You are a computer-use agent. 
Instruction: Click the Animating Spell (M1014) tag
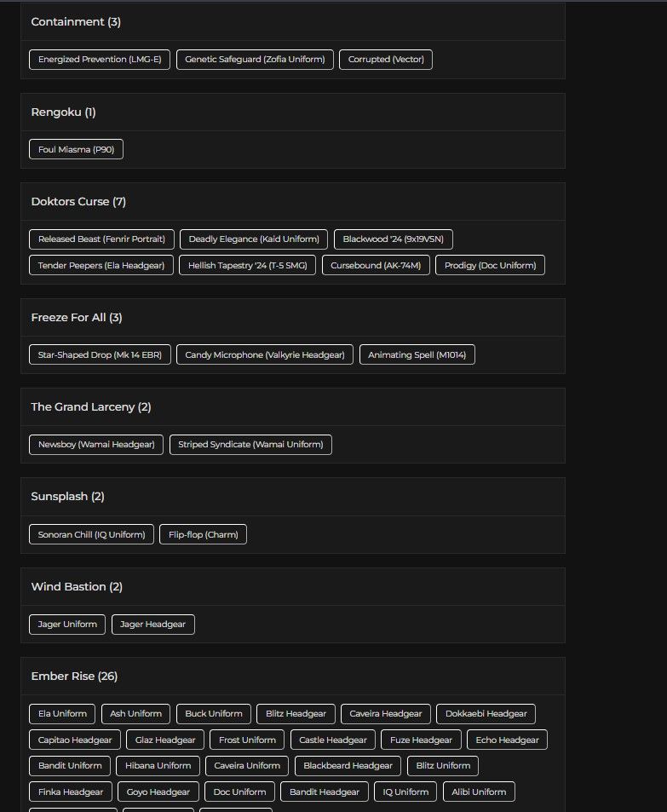pos(417,354)
